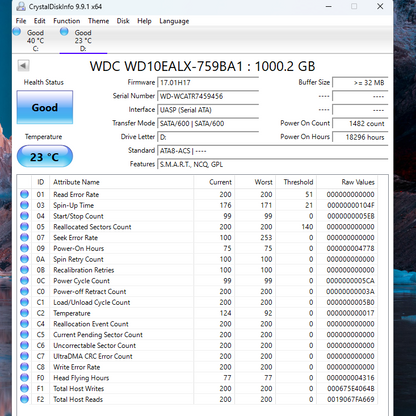Select raw value 000675E4064B of Total Host Writes
Viewport: 416px width, 416px height.
click(351, 389)
